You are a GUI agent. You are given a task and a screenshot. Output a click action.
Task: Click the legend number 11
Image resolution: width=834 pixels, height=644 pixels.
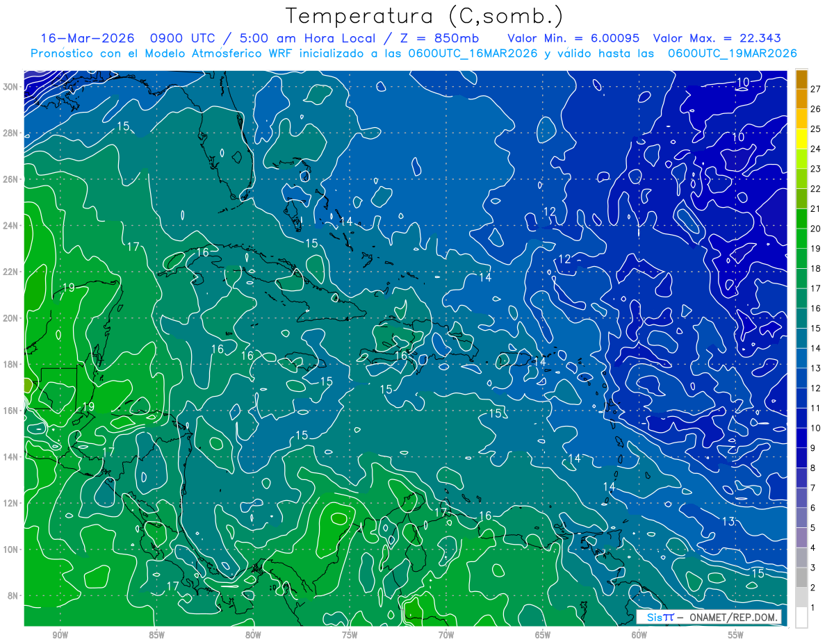(815, 408)
